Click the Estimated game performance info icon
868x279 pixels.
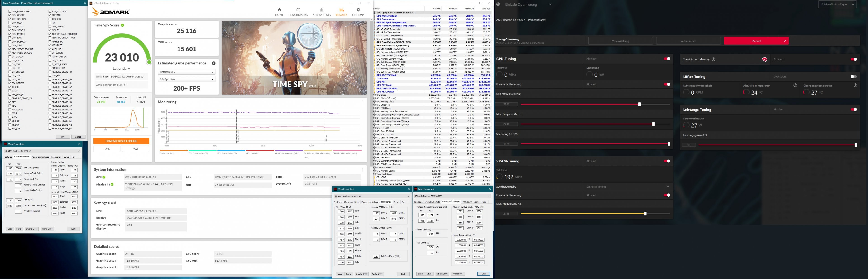tap(213, 63)
